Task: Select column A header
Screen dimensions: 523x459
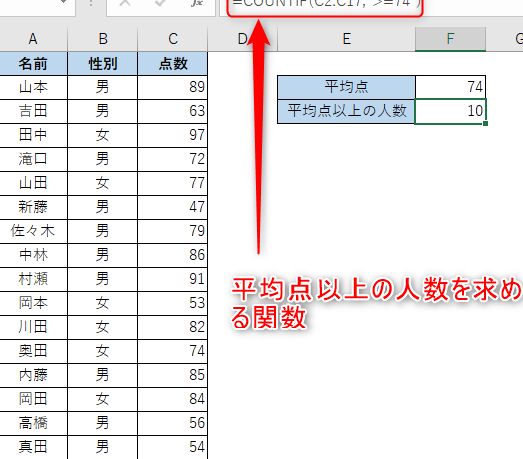Action: pyautogui.click(x=33, y=39)
